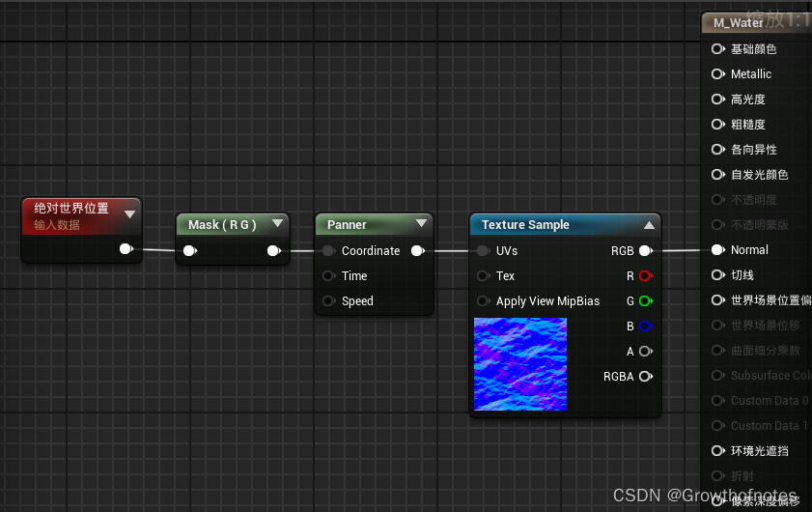Click the 世界场景位置偏移 input pin

(717, 300)
